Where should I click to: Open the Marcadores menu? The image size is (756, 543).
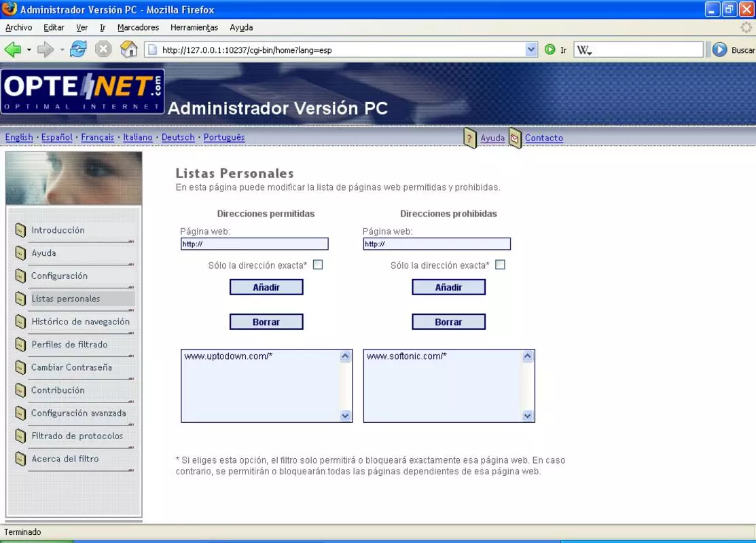click(x=139, y=27)
